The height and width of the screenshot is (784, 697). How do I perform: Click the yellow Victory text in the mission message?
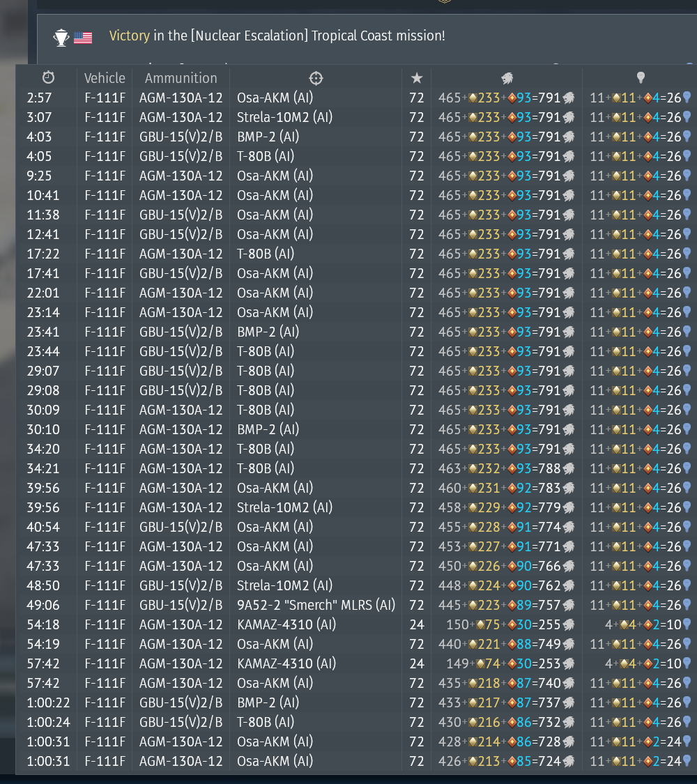129,36
